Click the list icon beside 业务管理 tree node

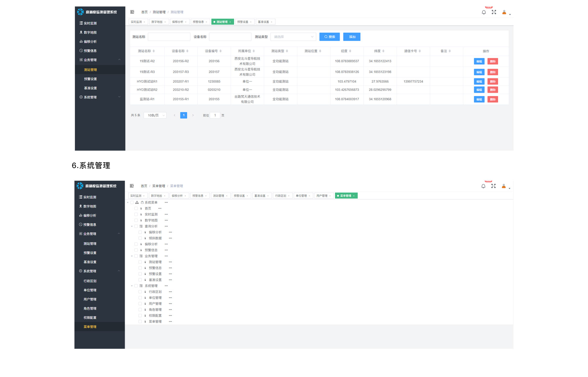click(141, 256)
